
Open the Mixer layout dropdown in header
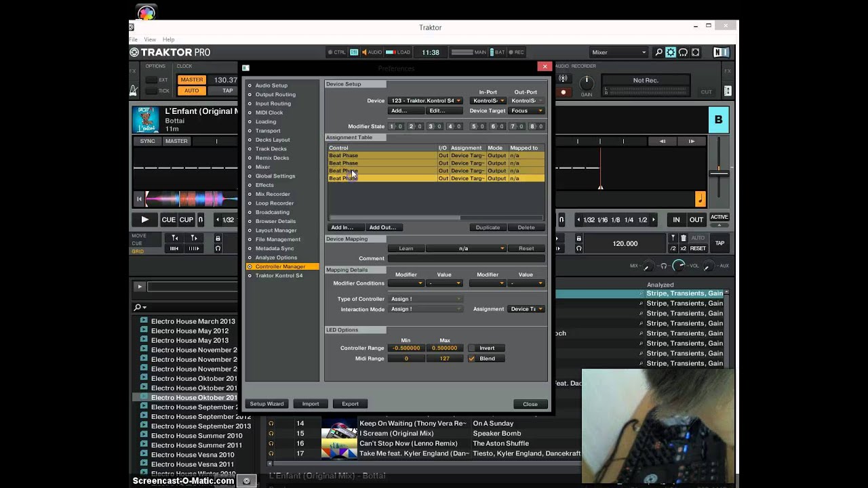click(x=618, y=52)
